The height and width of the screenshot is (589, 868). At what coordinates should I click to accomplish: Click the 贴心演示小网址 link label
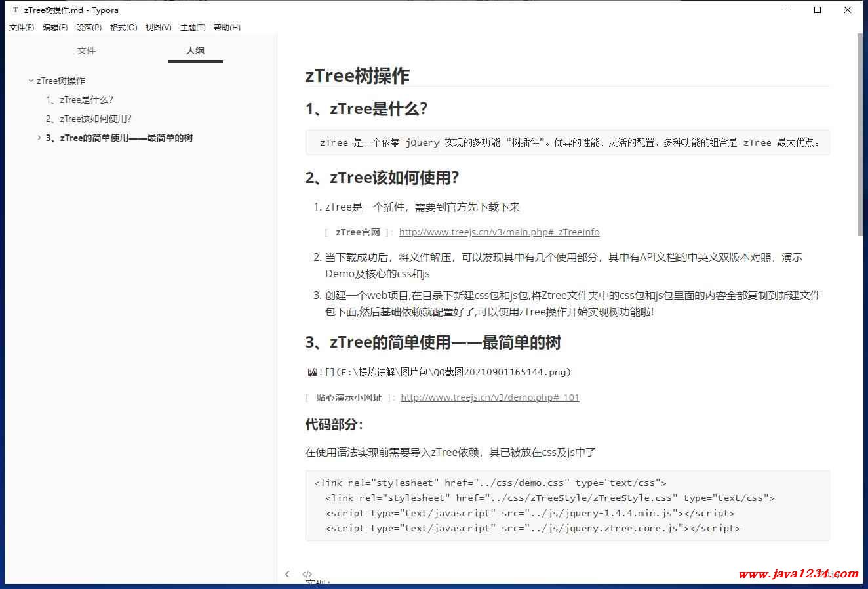pyautogui.click(x=349, y=397)
